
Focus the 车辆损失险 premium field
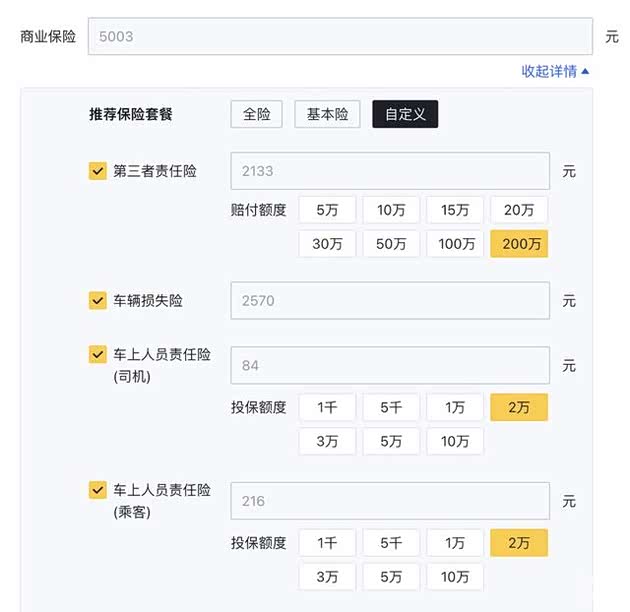[390, 300]
